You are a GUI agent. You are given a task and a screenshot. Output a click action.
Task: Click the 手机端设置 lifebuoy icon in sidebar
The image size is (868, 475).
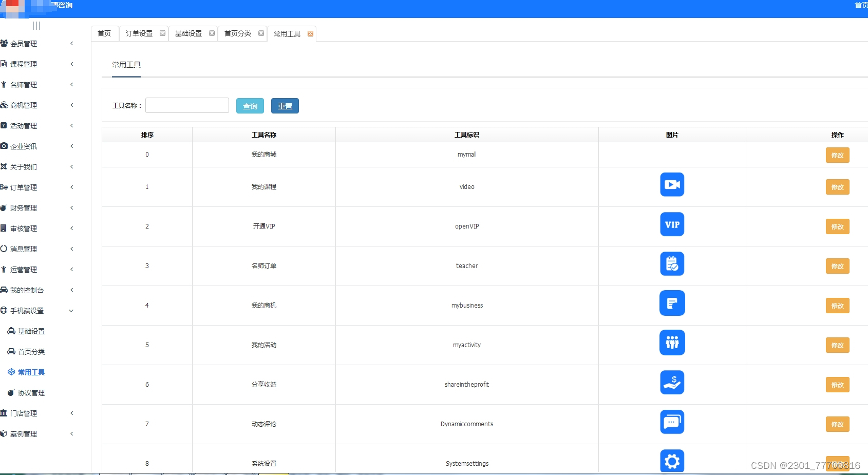point(4,311)
